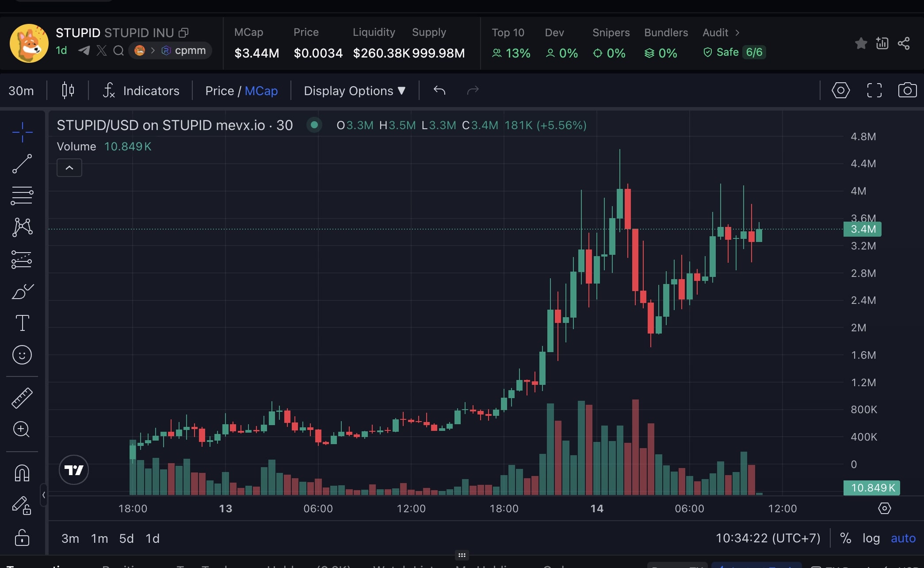Toggle auto scale mode
The height and width of the screenshot is (568, 924).
903,538
